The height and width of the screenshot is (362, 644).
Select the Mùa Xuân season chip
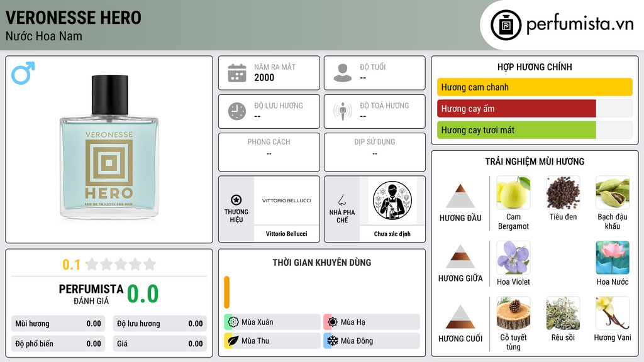[x=272, y=322]
